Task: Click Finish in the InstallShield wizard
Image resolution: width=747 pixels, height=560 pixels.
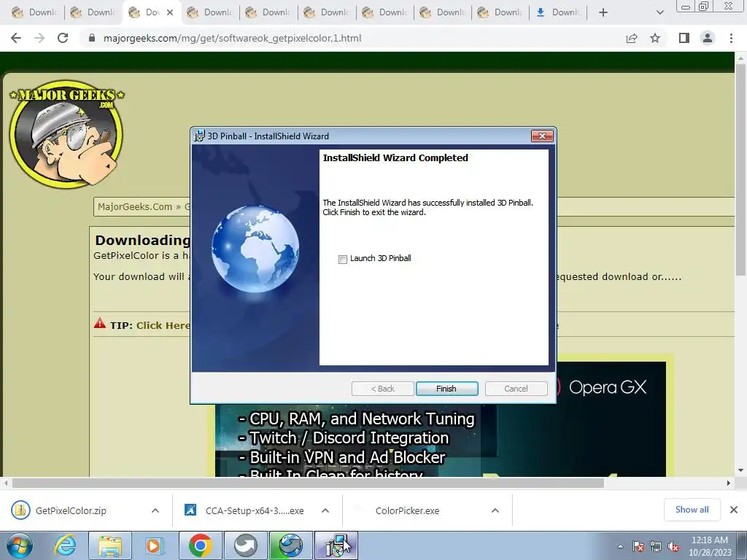Action: [446, 389]
